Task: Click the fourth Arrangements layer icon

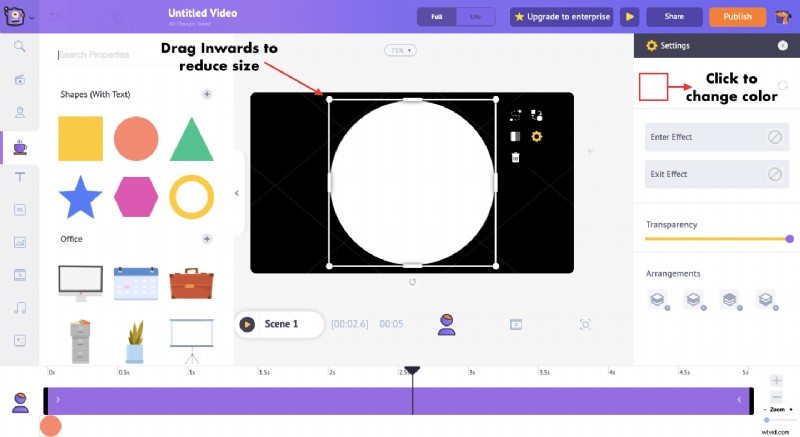Action: tap(766, 300)
